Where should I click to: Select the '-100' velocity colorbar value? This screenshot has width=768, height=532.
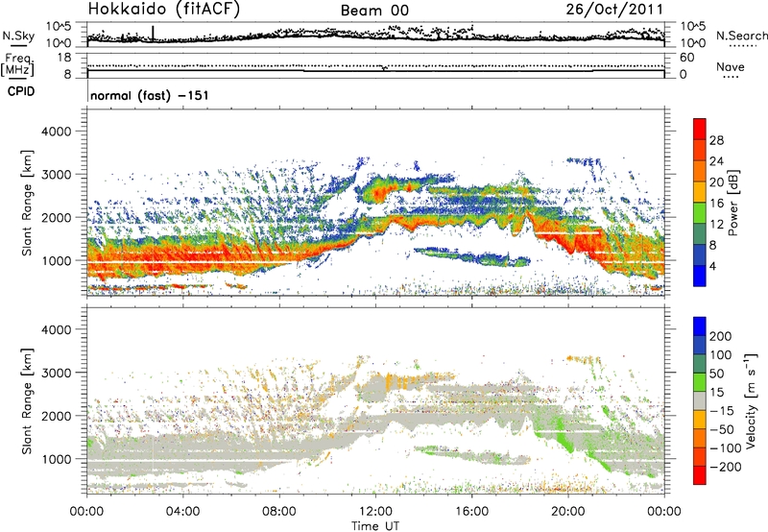coord(726,448)
